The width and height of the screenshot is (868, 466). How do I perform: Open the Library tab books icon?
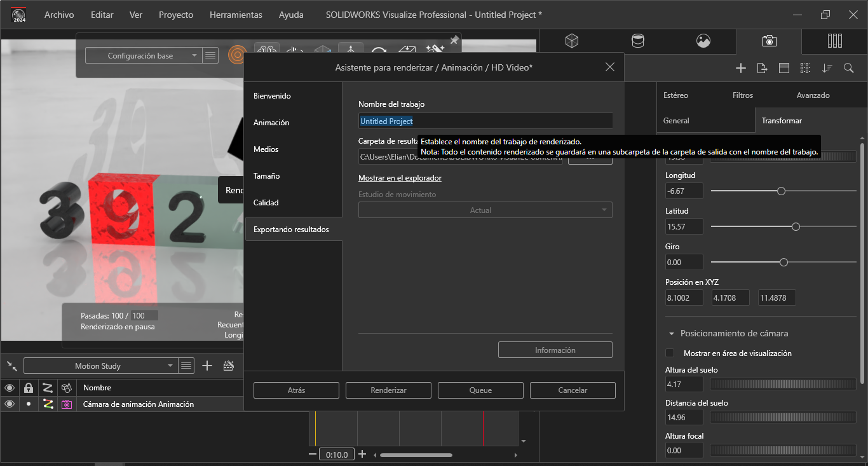[x=835, y=41]
